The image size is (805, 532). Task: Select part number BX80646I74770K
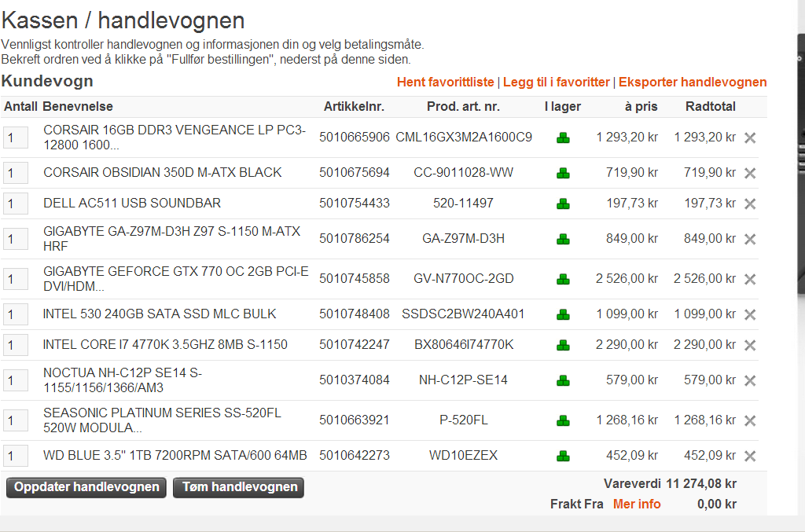click(464, 345)
